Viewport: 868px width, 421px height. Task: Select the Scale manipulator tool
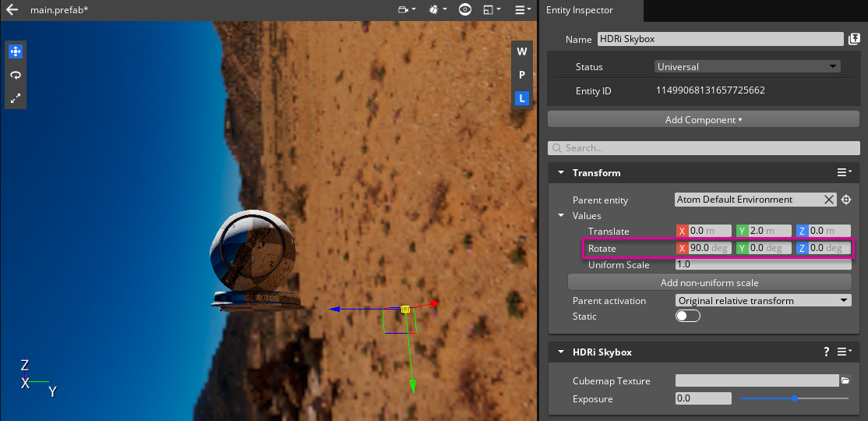pos(16,98)
